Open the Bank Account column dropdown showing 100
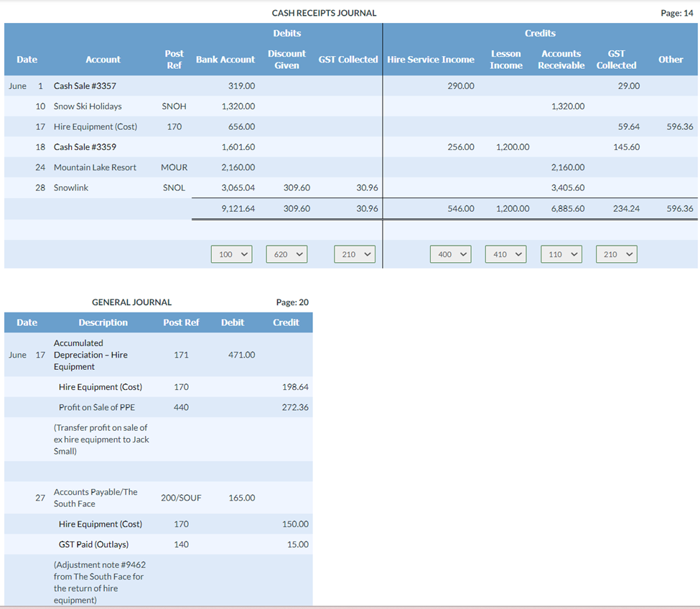Screen dimensions: 700x609 click(231, 254)
